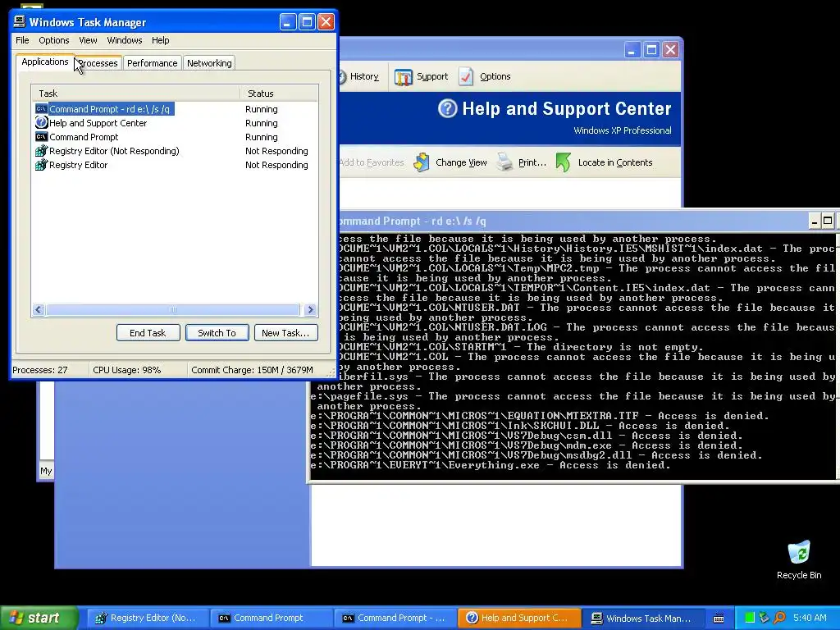
Task: Click the Print icon in Help Center
Action: pyautogui.click(x=504, y=162)
